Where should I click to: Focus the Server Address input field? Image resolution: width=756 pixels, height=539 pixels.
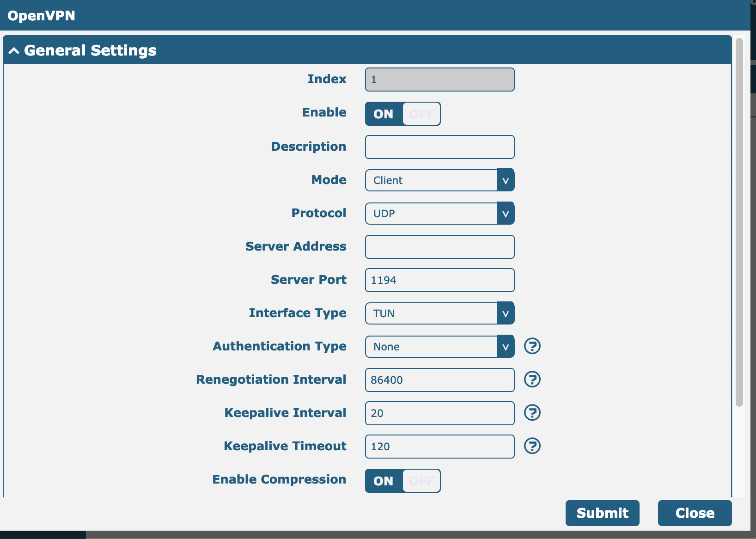439,247
